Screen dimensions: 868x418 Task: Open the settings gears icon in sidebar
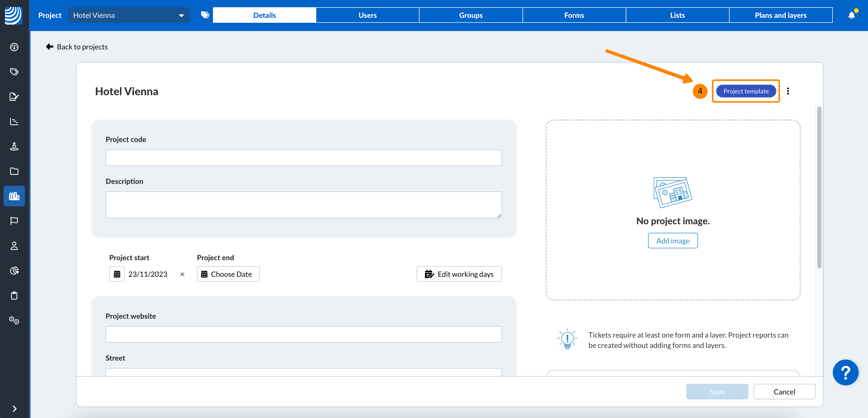[x=14, y=320]
